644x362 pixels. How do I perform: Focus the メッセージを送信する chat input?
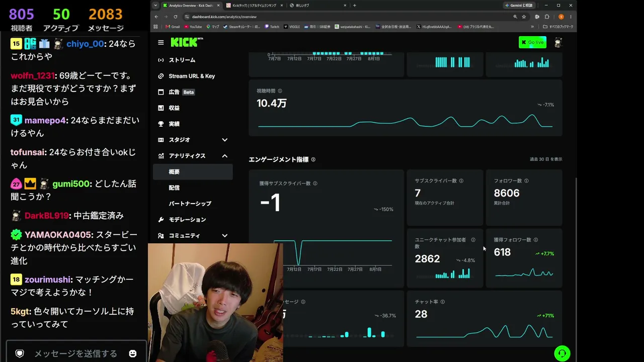tap(75, 353)
